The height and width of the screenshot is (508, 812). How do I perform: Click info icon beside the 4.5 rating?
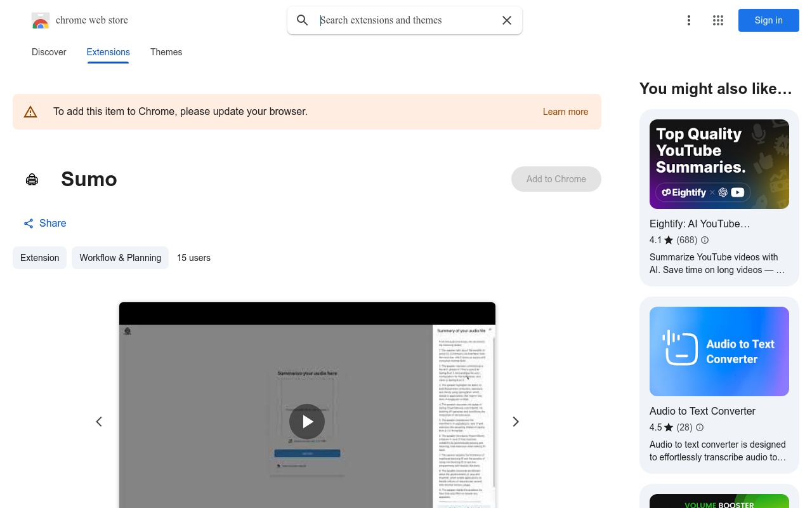700,427
